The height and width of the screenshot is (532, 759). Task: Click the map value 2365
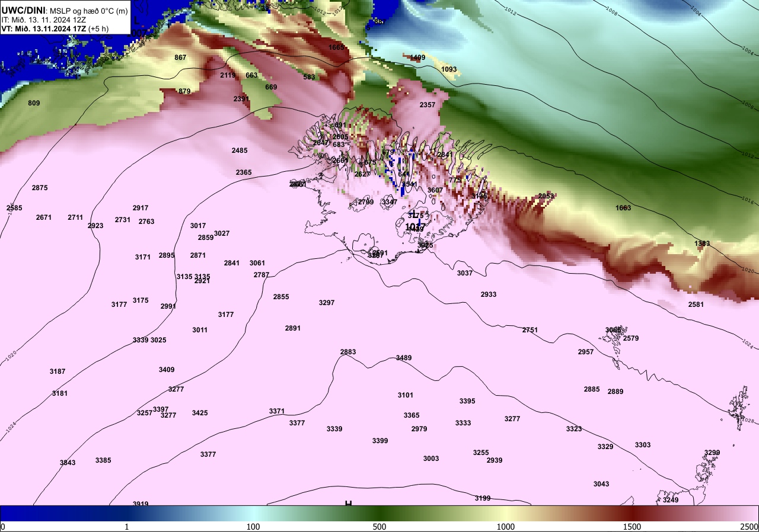[x=244, y=172]
